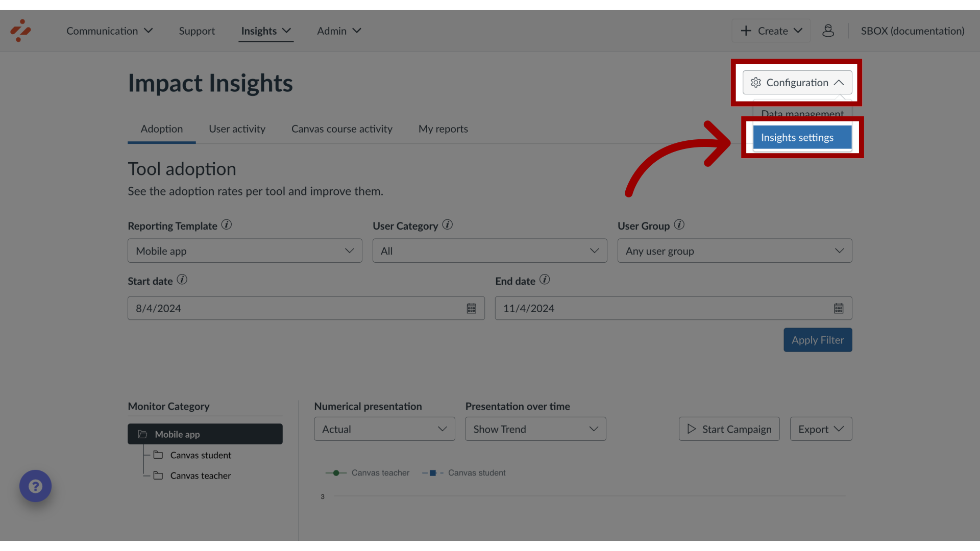Expand the Communication menu
This screenshot has width=980, height=551.
pyautogui.click(x=109, y=31)
